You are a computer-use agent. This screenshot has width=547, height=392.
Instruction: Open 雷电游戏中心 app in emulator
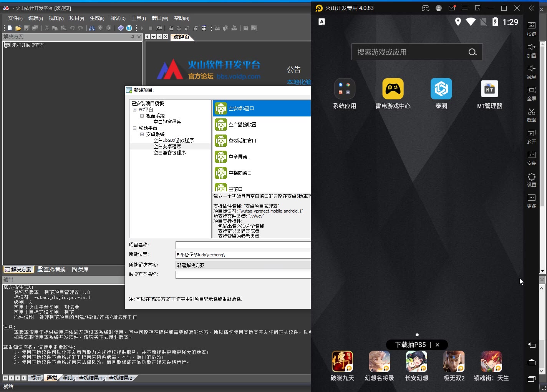coord(393,89)
